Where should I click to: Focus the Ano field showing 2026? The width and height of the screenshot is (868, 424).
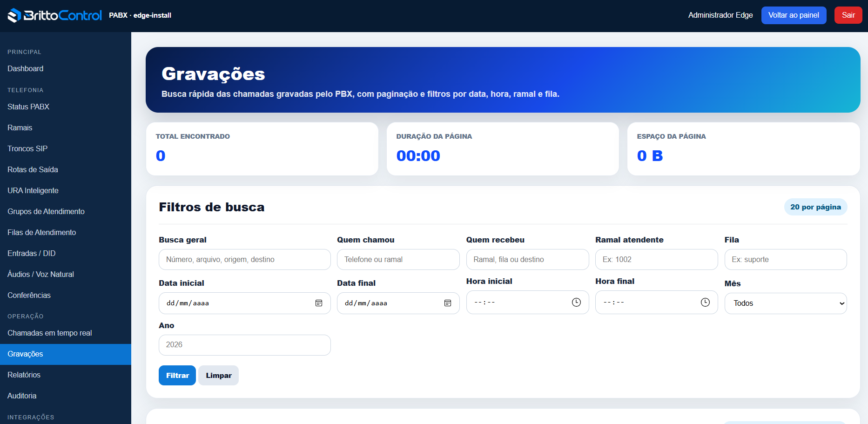click(x=245, y=345)
